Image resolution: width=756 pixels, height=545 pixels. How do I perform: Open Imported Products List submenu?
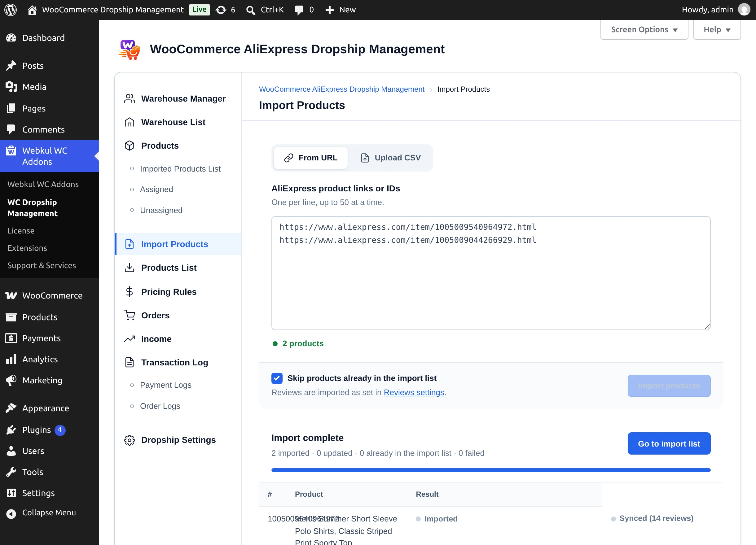pos(180,169)
